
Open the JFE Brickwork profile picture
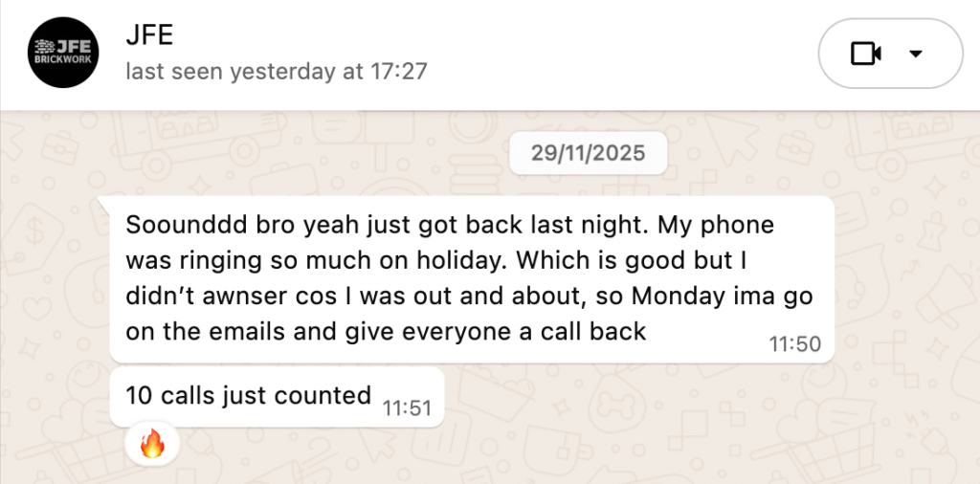63,53
